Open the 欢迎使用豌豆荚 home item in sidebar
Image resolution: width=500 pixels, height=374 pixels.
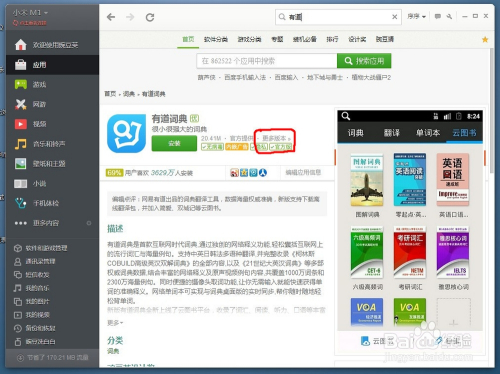tap(52, 45)
